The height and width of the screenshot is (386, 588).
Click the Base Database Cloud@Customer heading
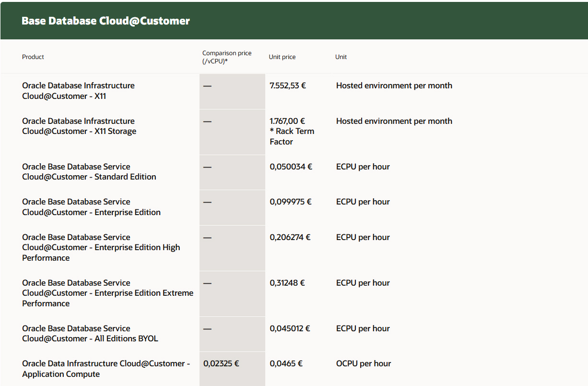106,21
